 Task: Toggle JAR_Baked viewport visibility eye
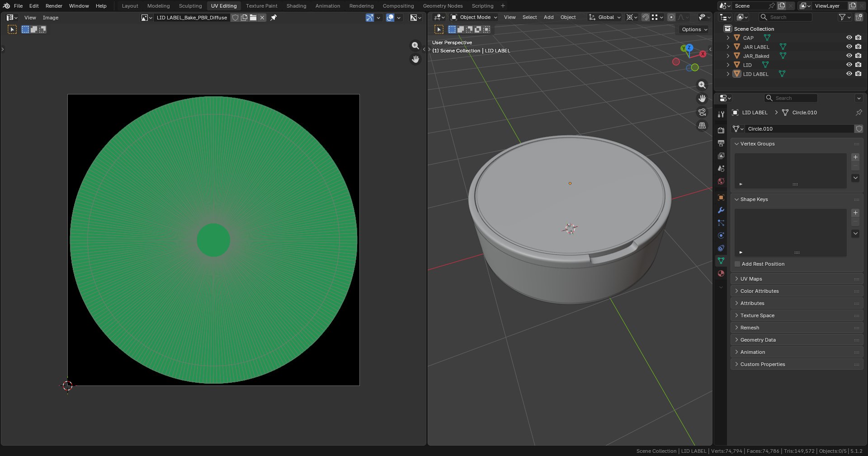(x=849, y=56)
